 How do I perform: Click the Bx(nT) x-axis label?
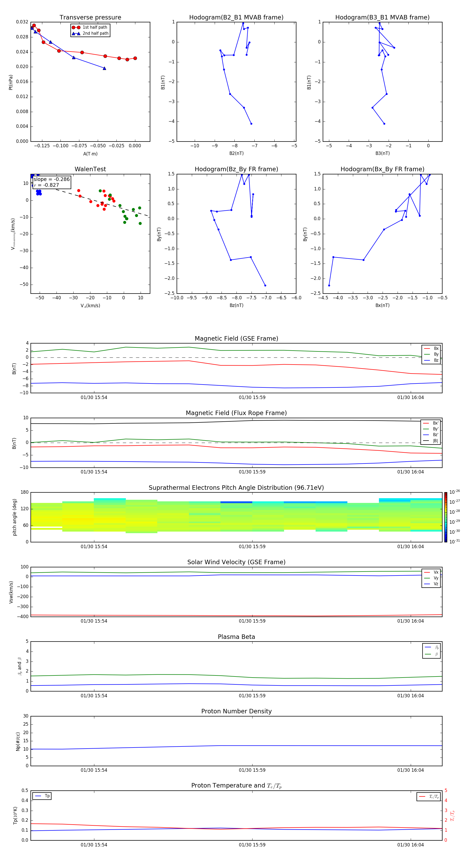click(382, 306)
